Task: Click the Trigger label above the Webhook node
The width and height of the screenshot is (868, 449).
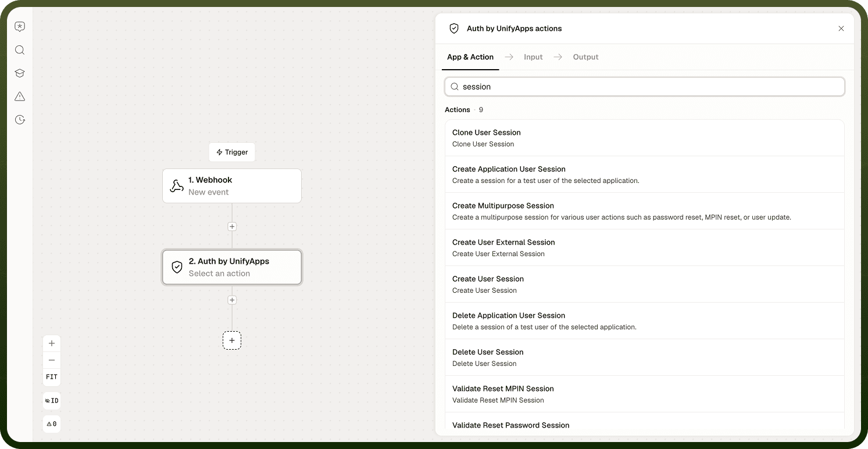Action: click(x=232, y=152)
